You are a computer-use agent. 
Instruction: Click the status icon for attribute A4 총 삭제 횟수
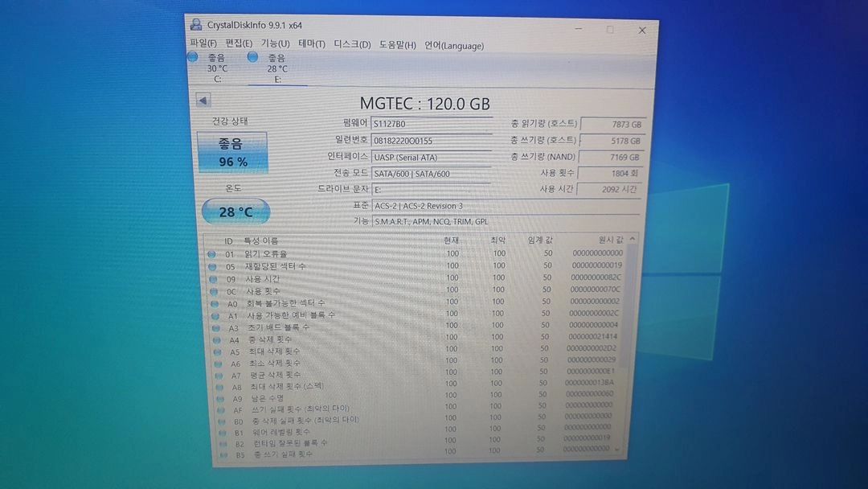click(217, 340)
